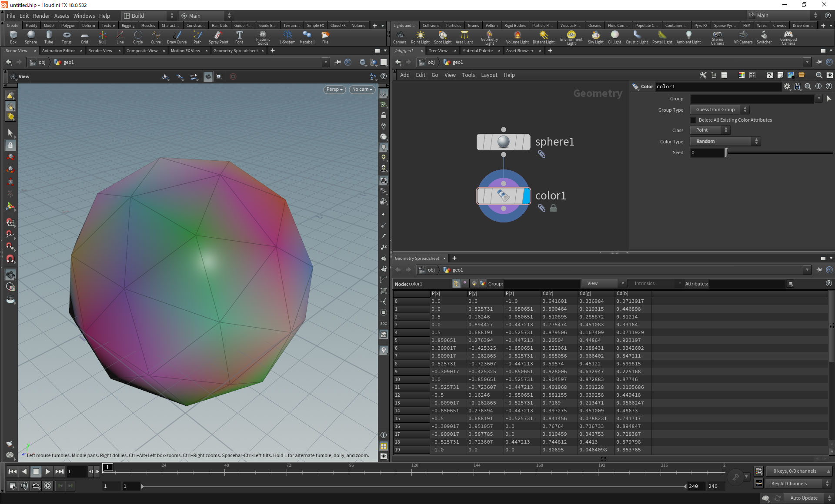The image size is (835, 504).
Task: Open the spreadsheet View dropdown
Action: click(604, 284)
